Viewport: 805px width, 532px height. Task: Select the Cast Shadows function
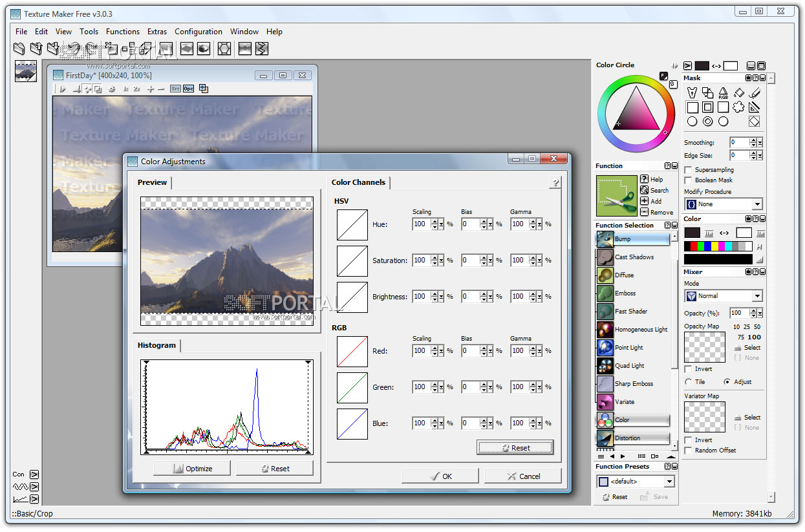(x=632, y=257)
